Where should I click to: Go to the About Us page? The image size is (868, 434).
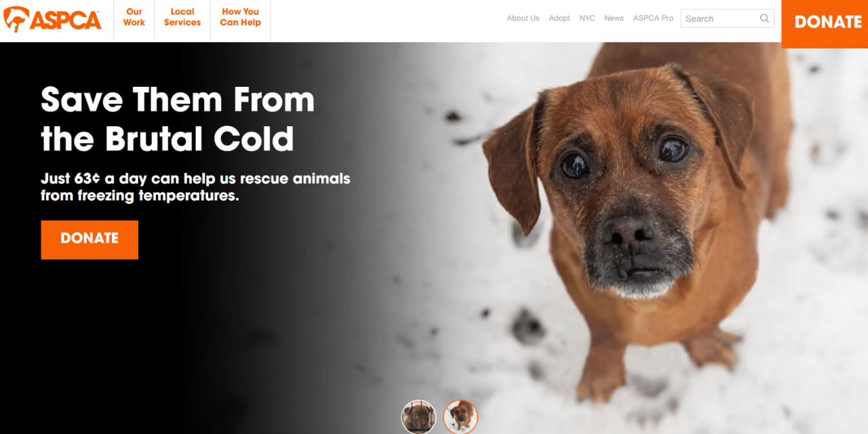click(x=523, y=18)
